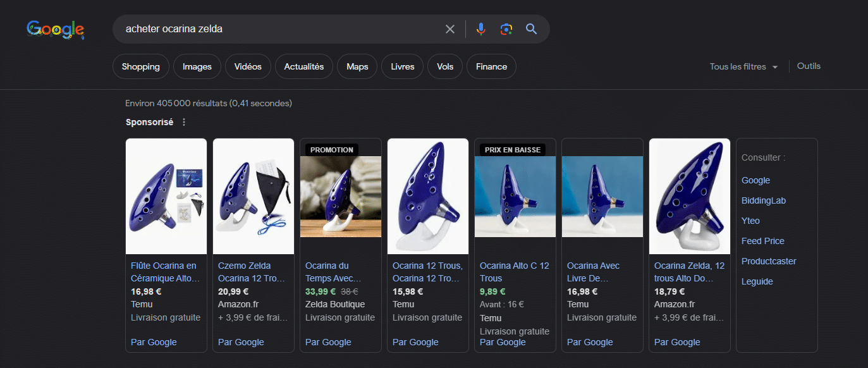Click 'Avant : 16 €' text

pyautogui.click(x=502, y=304)
